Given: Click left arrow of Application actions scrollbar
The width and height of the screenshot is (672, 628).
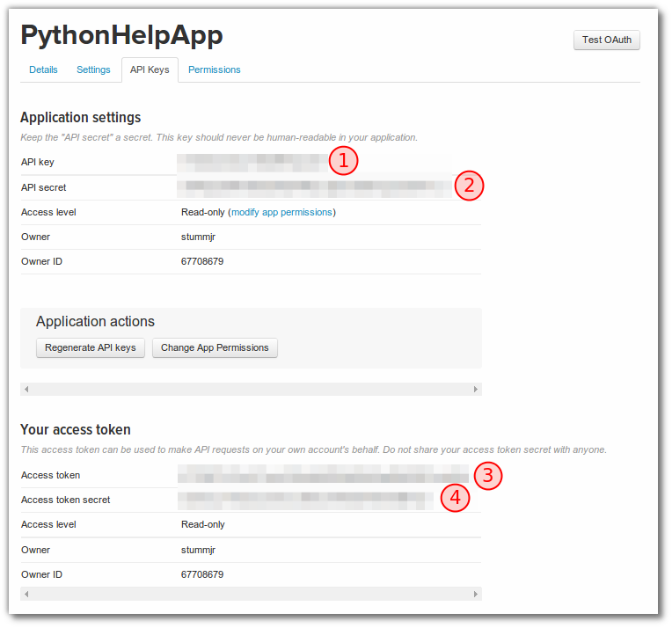Looking at the screenshot, I should [x=26, y=389].
